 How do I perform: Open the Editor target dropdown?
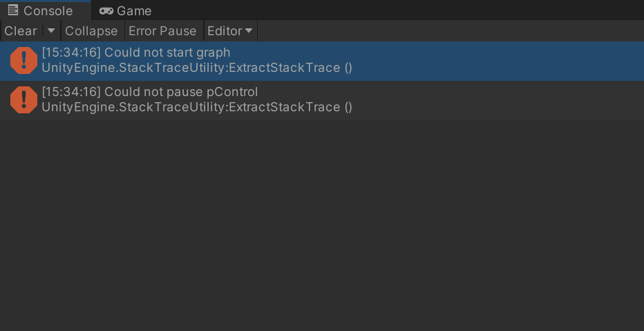click(230, 31)
